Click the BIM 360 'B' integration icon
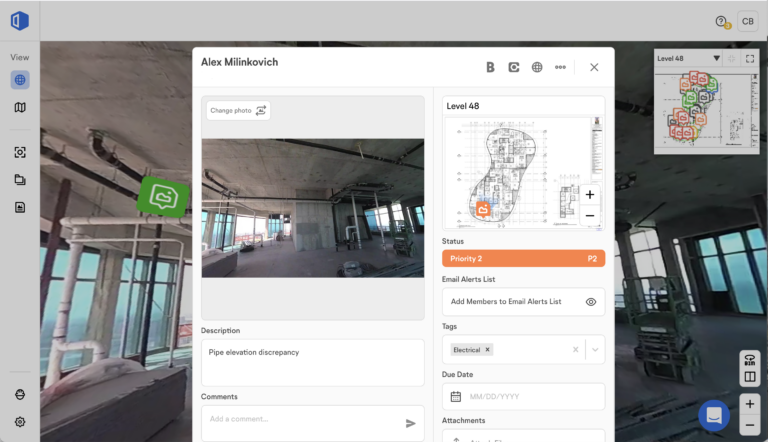 pyautogui.click(x=490, y=67)
